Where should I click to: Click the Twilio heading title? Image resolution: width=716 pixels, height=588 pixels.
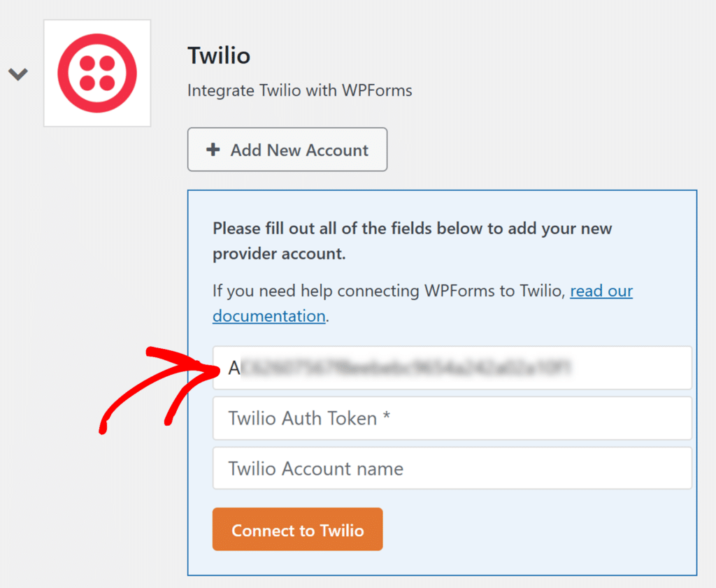coord(219,56)
